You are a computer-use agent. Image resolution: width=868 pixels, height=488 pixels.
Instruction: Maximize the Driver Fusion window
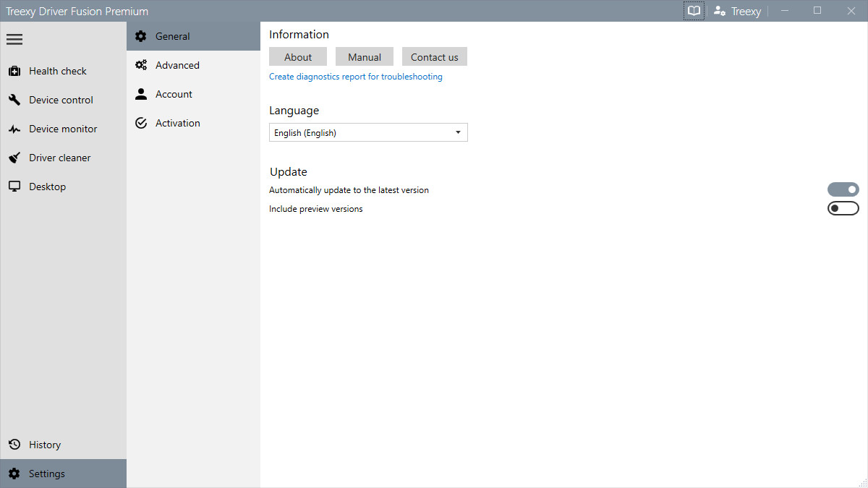tap(817, 11)
